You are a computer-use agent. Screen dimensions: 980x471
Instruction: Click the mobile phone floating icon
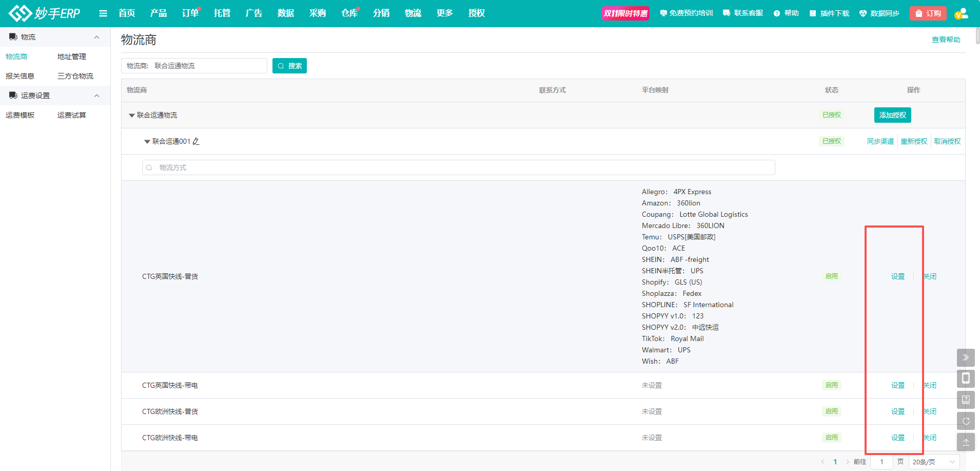click(966, 379)
